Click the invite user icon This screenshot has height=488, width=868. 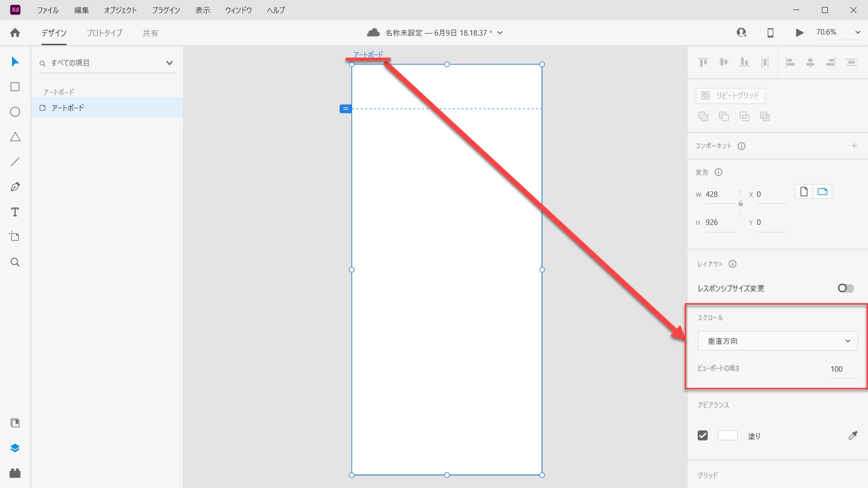click(742, 33)
